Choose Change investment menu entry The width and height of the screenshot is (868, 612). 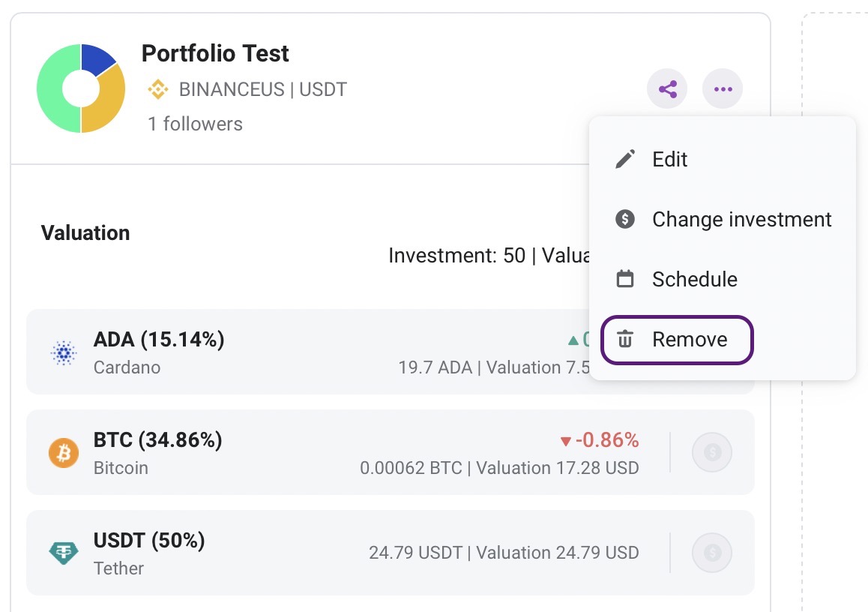pyautogui.click(x=723, y=219)
